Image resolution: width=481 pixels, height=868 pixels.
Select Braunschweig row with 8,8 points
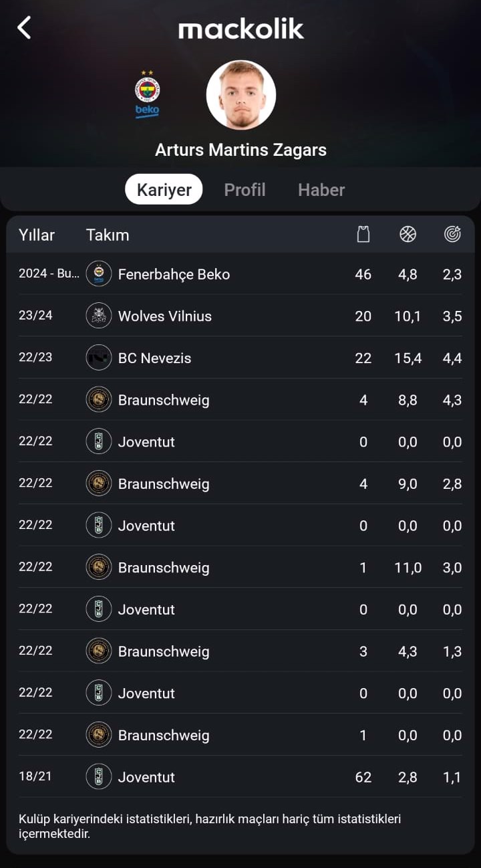pos(240,400)
